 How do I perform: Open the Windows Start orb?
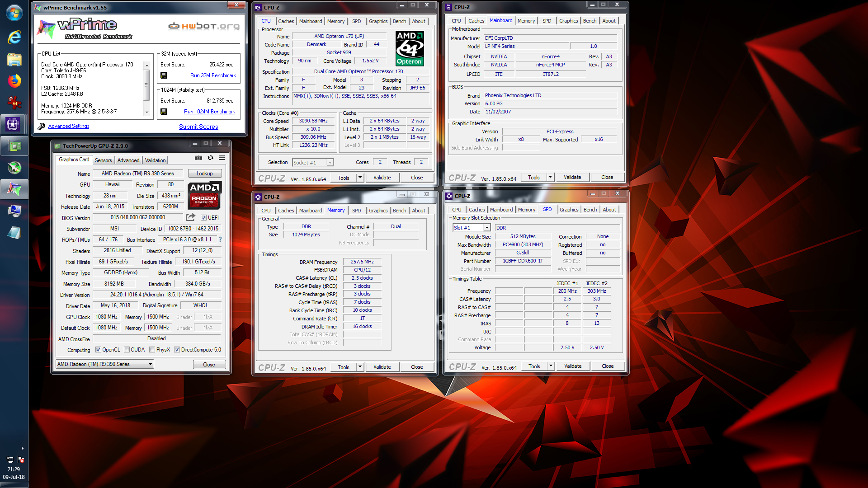point(14,13)
